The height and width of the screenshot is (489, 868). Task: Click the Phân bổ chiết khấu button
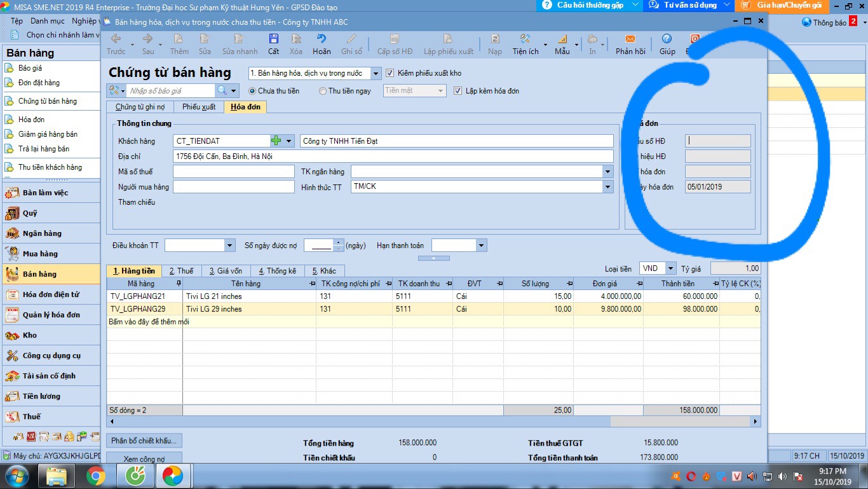[x=144, y=441]
